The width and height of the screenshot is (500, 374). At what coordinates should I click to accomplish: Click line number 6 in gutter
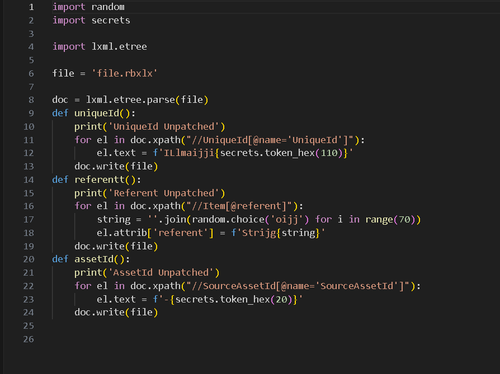click(x=31, y=73)
